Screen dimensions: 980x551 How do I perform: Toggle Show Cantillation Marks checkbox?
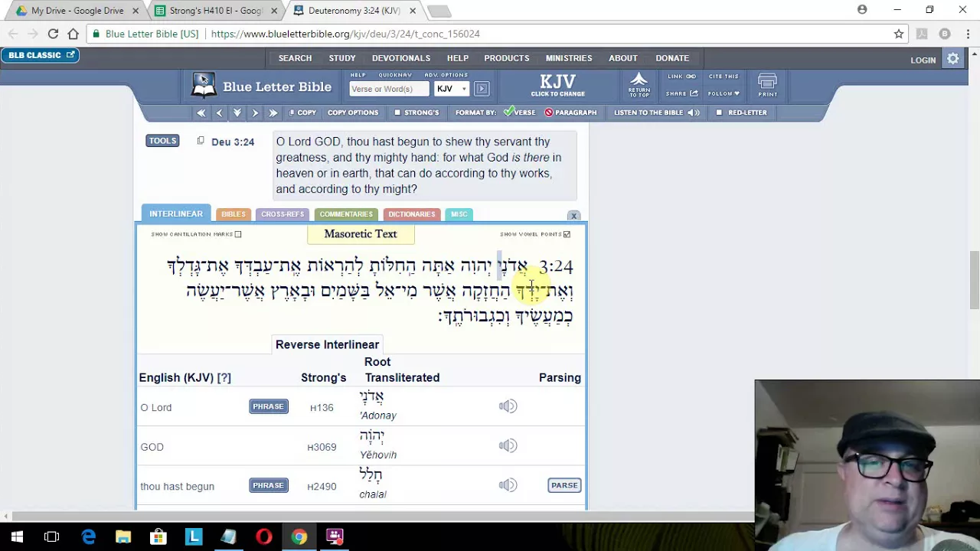(x=238, y=234)
